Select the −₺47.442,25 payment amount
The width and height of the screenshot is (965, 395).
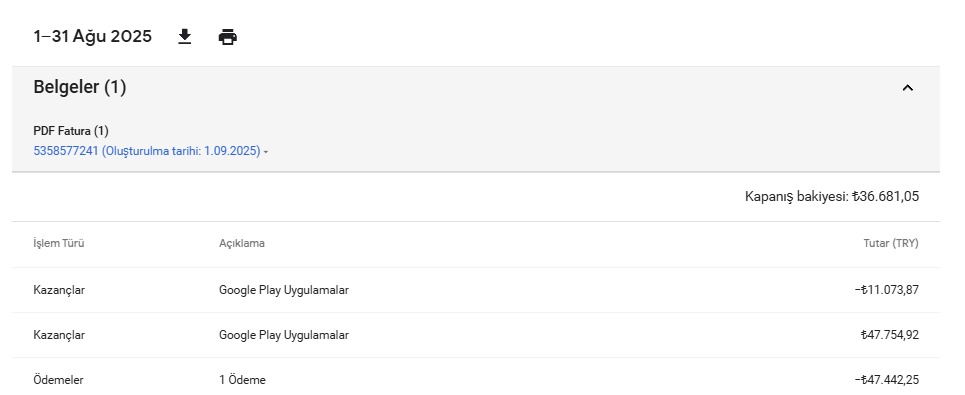pyautogui.click(x=887, y=380)
